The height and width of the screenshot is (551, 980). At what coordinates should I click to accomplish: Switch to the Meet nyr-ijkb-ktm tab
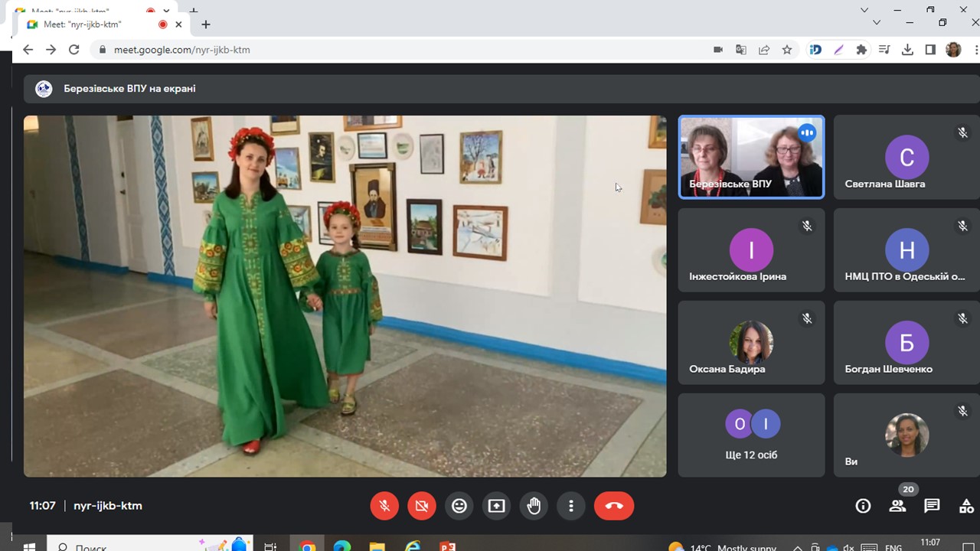92,24
